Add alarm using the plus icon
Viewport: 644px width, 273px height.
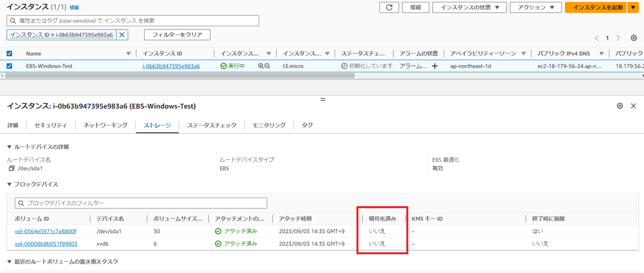coord(435,66)
